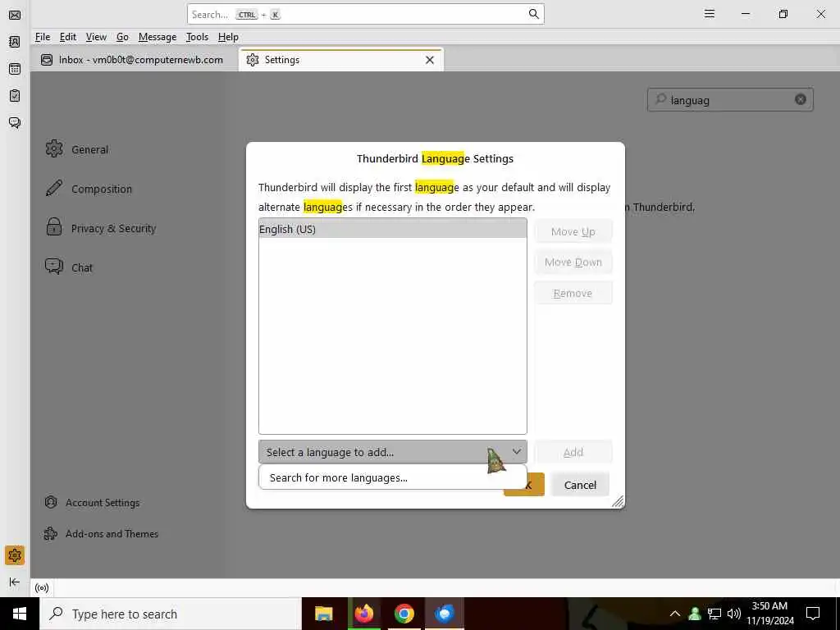Open the Thunderbird hamburger app menu
Screen dimensions: 840x630
click(710, 14)
